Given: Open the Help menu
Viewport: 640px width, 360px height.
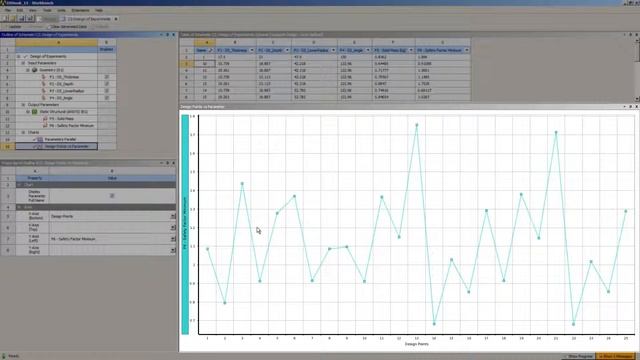Looking at the screenshot, I should pos(99,10).
